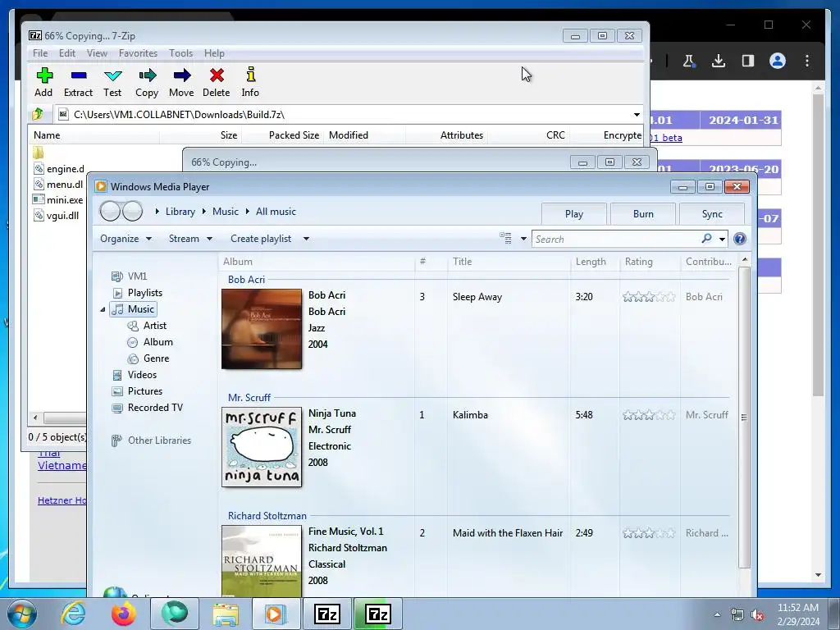
Task: Open the Stream dropdown menu
Action: (x=190, y=239)
